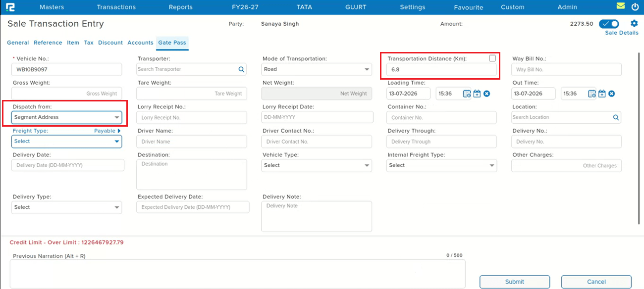Click the Delivery Through field

coord(441,142)
